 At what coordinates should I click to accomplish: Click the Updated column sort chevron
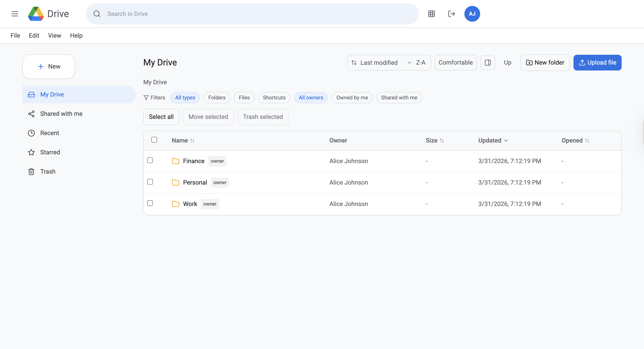click(506, 141)
